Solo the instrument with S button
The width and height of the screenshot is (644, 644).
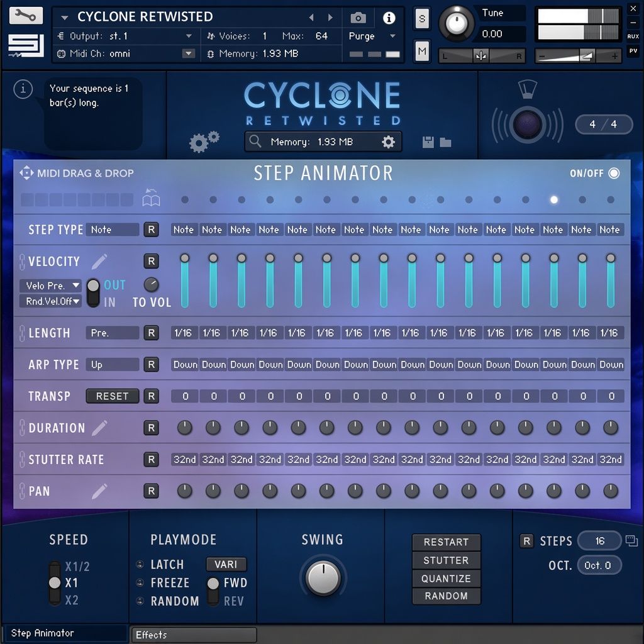coord(422,18)
